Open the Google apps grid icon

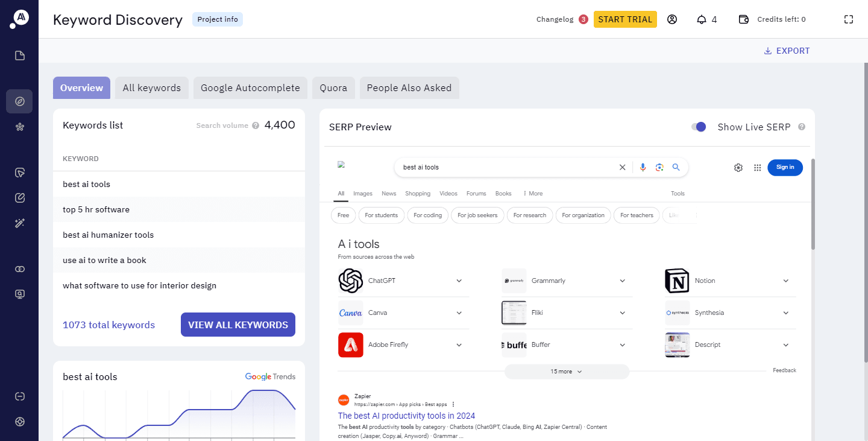pos(758,167)
